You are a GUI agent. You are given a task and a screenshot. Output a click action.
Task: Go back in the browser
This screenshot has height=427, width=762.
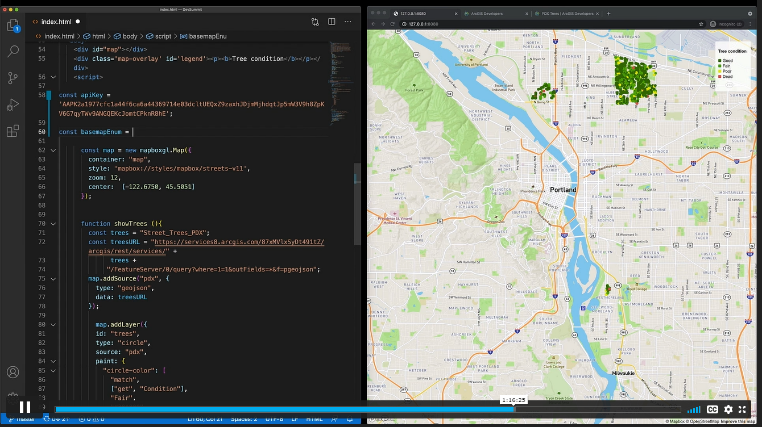[x=373, y=24]
